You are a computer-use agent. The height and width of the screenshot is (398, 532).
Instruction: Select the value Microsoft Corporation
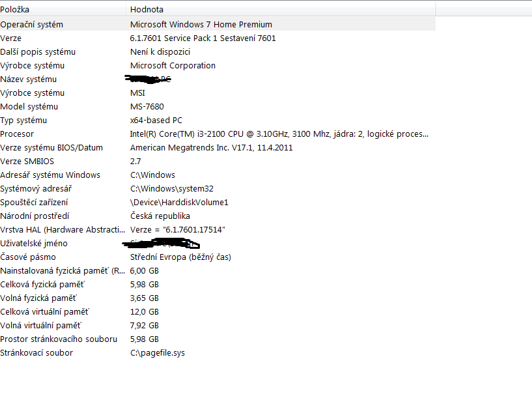click(173, 66)
